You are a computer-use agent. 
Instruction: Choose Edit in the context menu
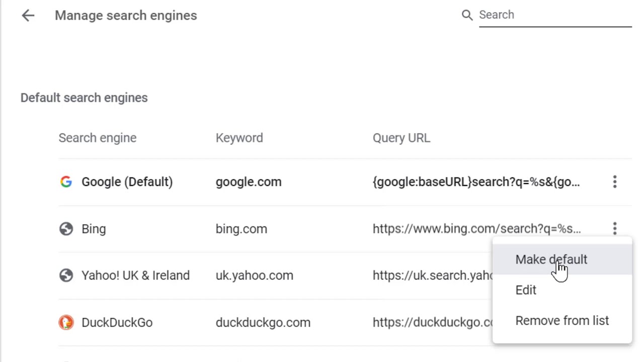click(x=526, y=290)
